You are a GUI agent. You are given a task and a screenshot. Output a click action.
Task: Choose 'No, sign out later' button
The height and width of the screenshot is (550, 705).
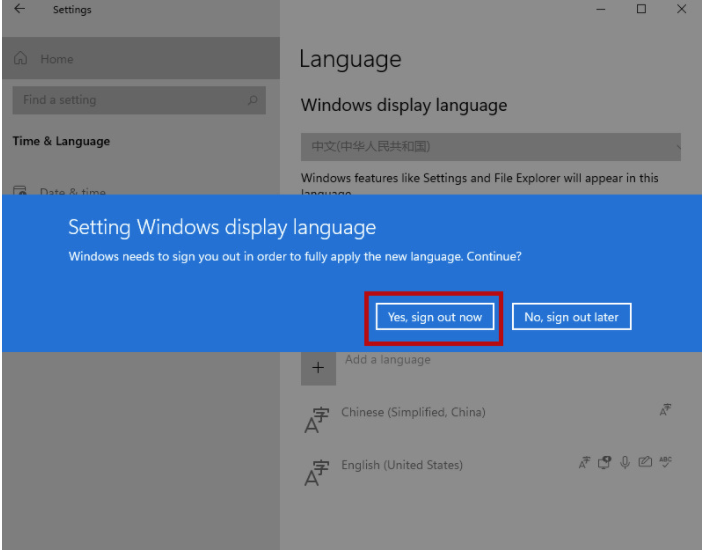click(x=571, y=317)
